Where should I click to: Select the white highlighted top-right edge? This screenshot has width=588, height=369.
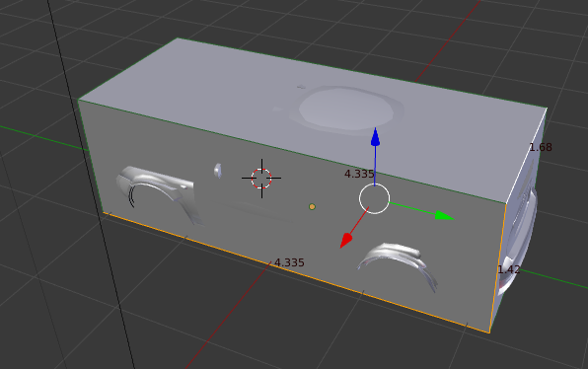(x=527, y=156)
